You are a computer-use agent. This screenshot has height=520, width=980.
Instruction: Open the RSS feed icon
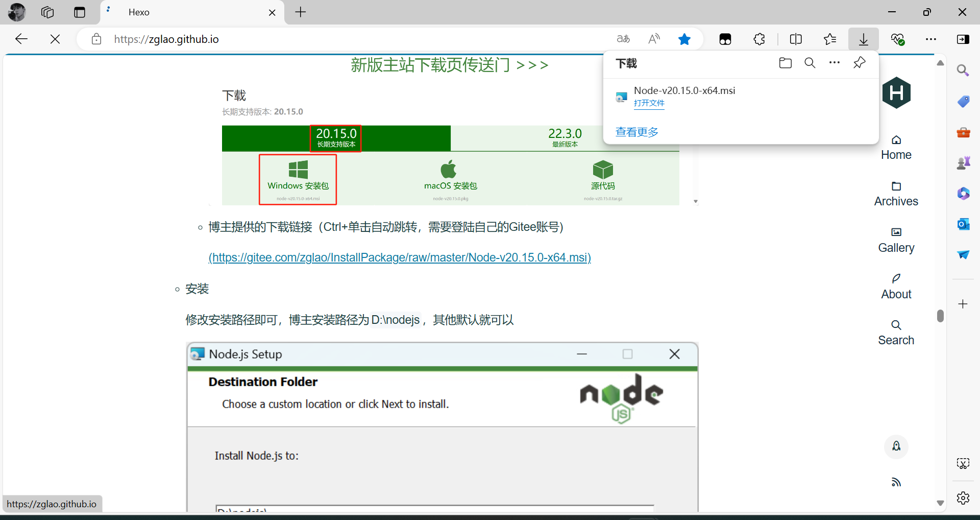pos(896,482)
